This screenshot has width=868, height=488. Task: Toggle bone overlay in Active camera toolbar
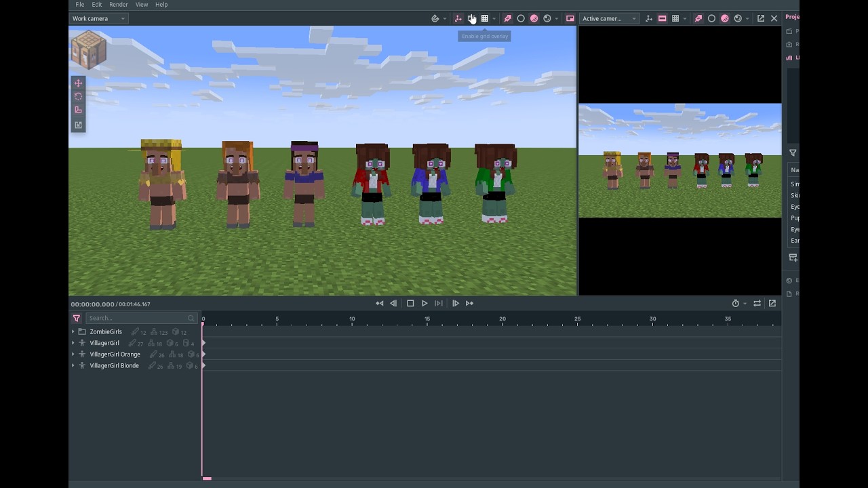point(649,18)
